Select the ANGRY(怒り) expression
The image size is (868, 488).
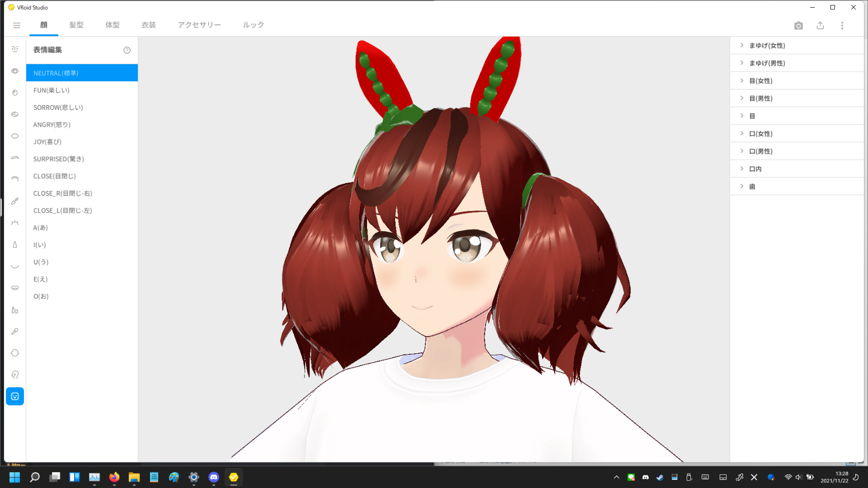pyautogui.click(x=82, y=125)
